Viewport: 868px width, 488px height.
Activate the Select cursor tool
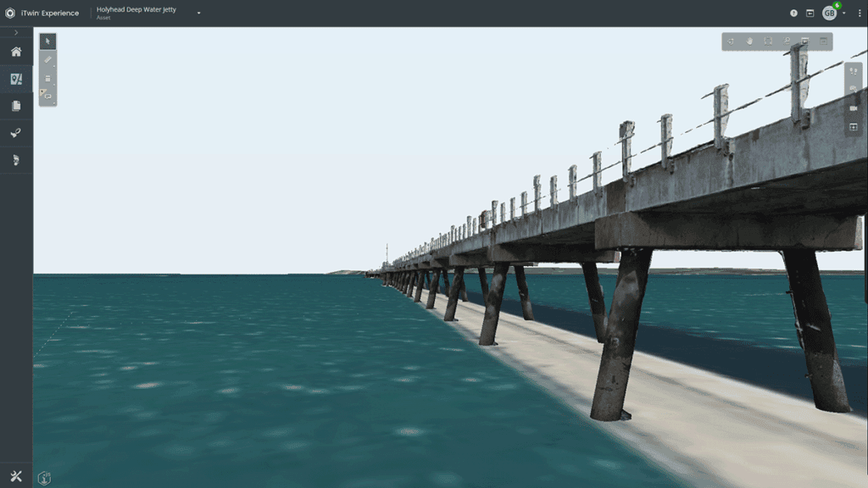[47, 41]
